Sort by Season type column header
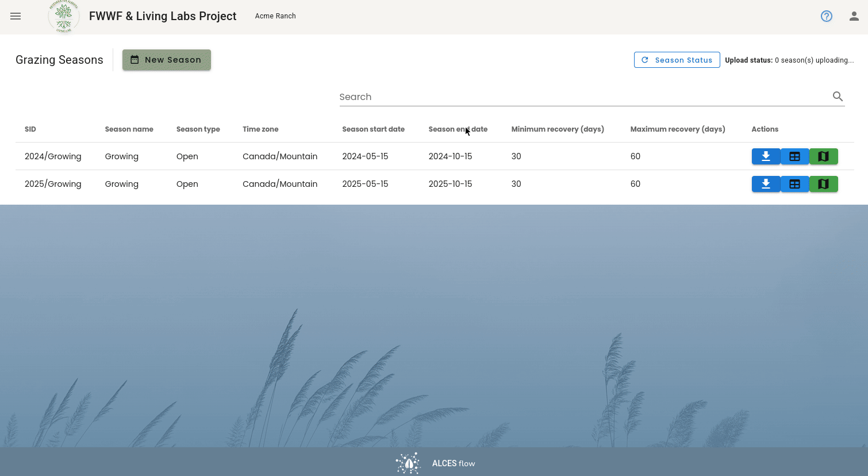The width and height of the screenshot is (868, 476). 198,129
